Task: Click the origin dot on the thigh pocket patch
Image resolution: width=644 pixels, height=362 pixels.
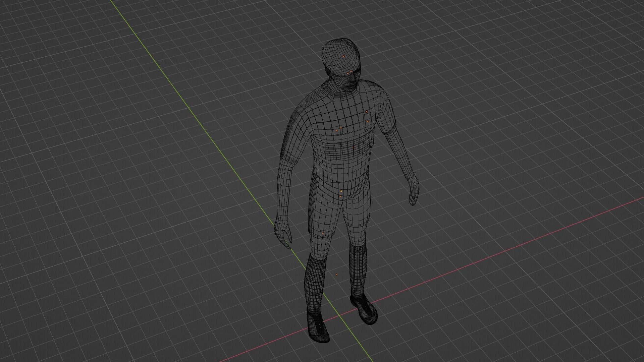Action: click(323, 233)
